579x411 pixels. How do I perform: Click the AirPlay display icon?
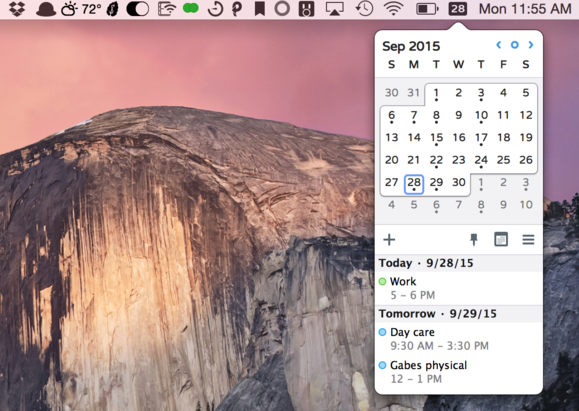(334, 9)
